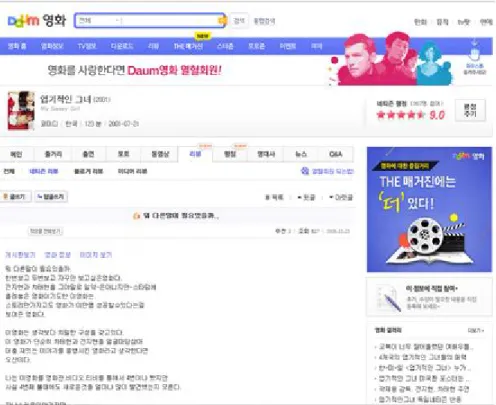Switch to the Q&A tab
This screenshot has height=405, width=496.
(x=336, y=154)
